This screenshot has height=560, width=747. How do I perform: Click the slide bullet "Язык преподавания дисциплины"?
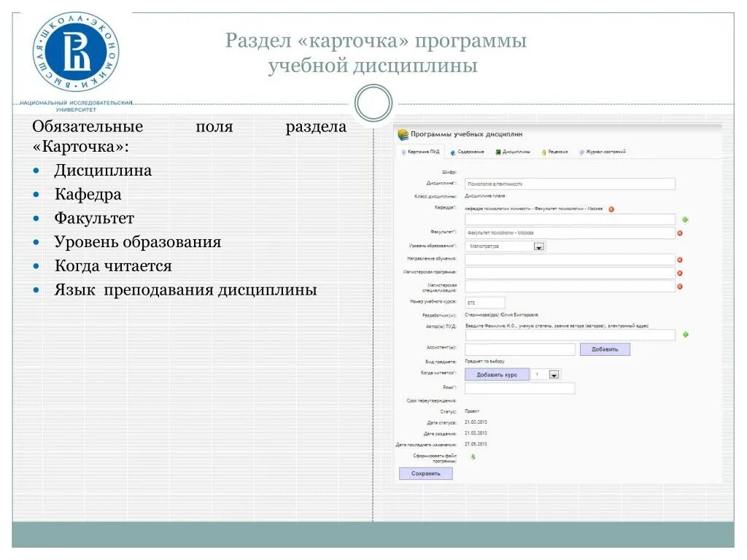(x=185, y=290)
